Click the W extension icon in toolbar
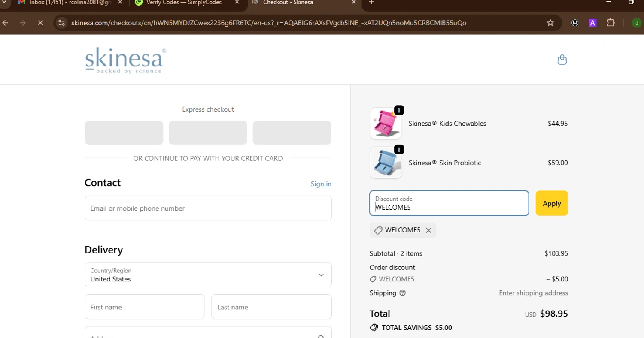 coord(575,23)
